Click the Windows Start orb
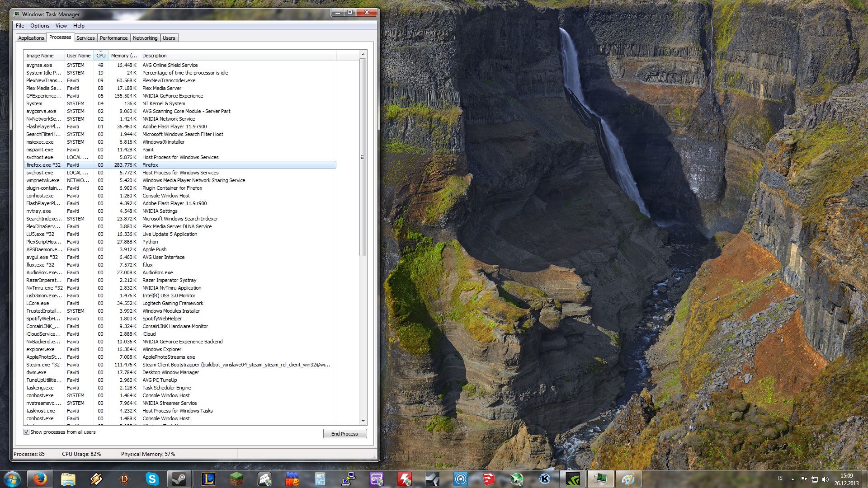Screen dimensions: 868x488 pyautogui.click(x=12, y=479)
